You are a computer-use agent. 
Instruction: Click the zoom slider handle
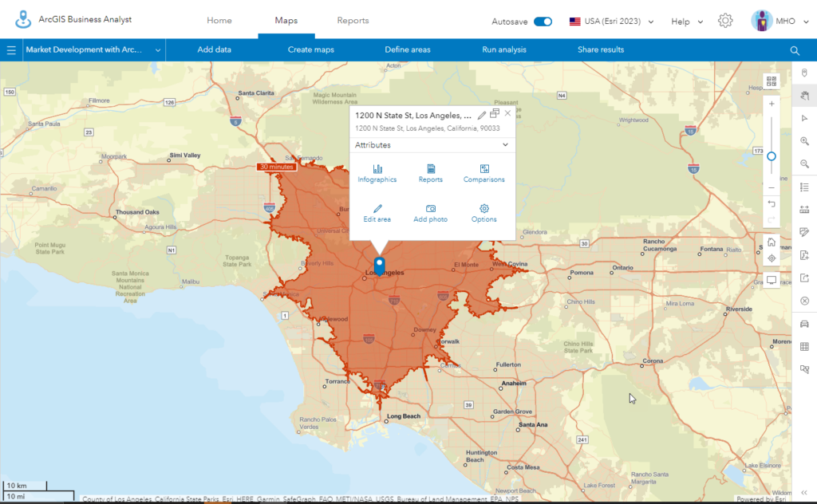pyautogui.click(x=772, y=156)
